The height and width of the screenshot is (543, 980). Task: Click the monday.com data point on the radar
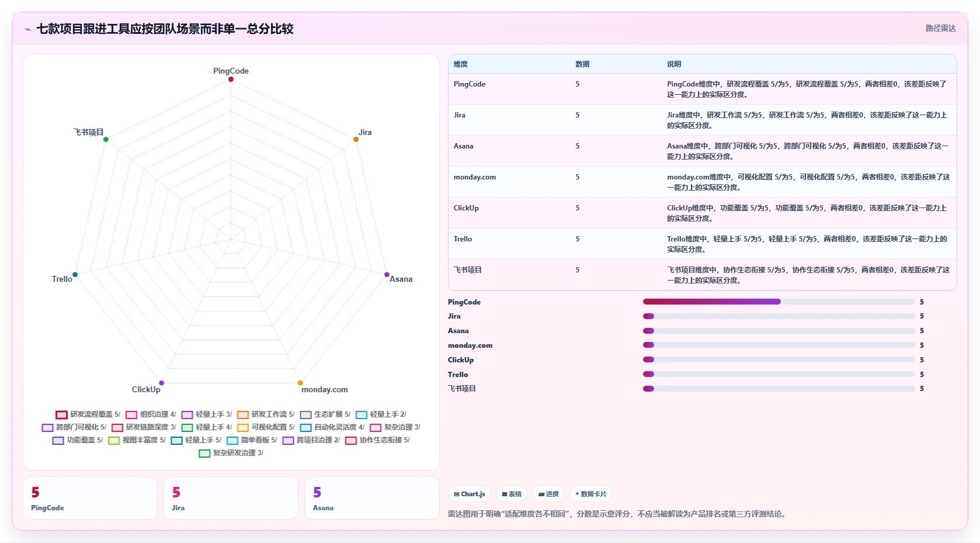click(x=300, y=383)
